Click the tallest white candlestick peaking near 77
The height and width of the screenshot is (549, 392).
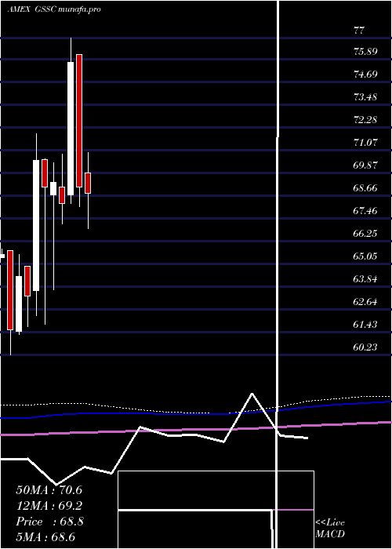click(71, 128)
